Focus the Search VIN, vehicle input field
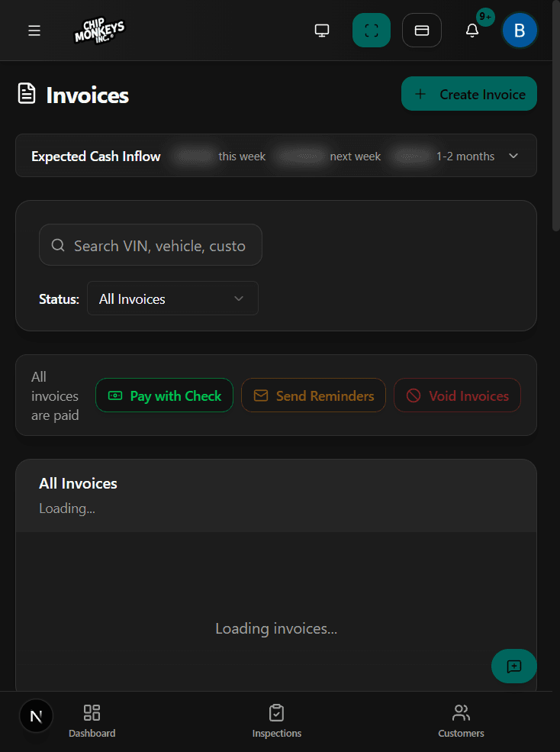This screenshot has height=752, width=560. point(150,245)
